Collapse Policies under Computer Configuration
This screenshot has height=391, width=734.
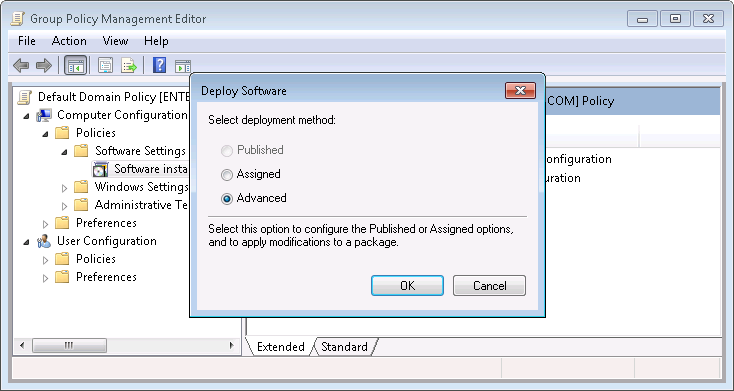point(45,134)
